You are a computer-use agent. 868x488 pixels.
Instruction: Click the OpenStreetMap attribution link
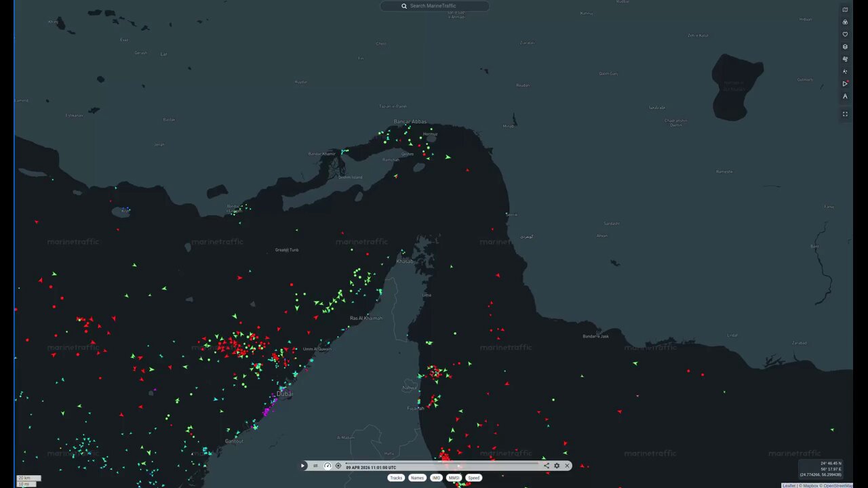(838, 485)
